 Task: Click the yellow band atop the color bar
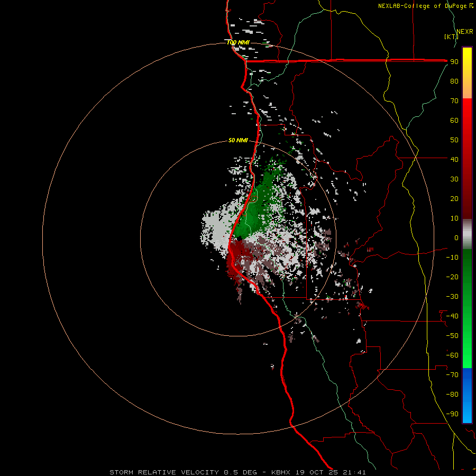pyautogui.click(x=467, y=61)
